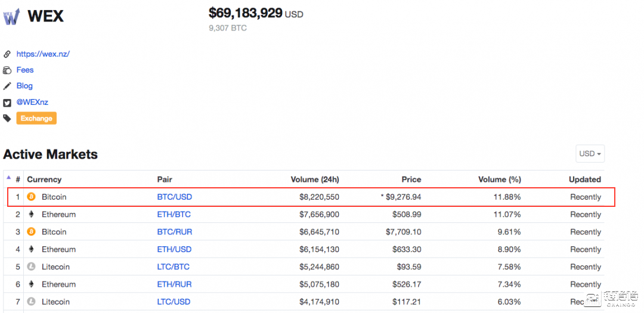Viewport: 644px width, 313px height.
Task: Open the BTC/RUR pair link
Action: coord(175,232)
